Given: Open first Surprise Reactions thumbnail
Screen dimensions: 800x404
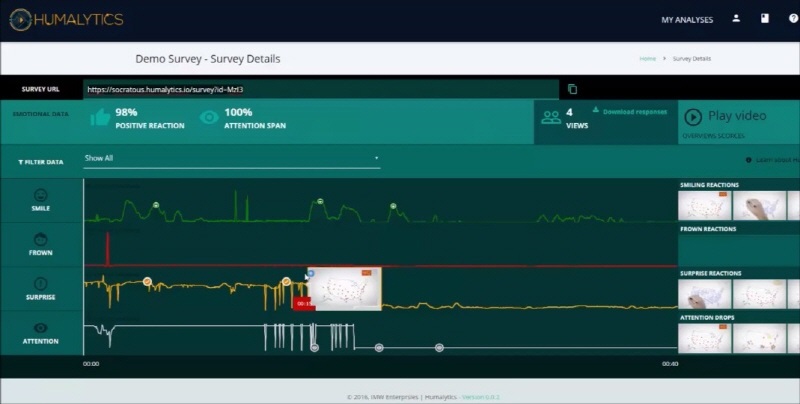Looking at the screenshot, I should pos(704,294).
